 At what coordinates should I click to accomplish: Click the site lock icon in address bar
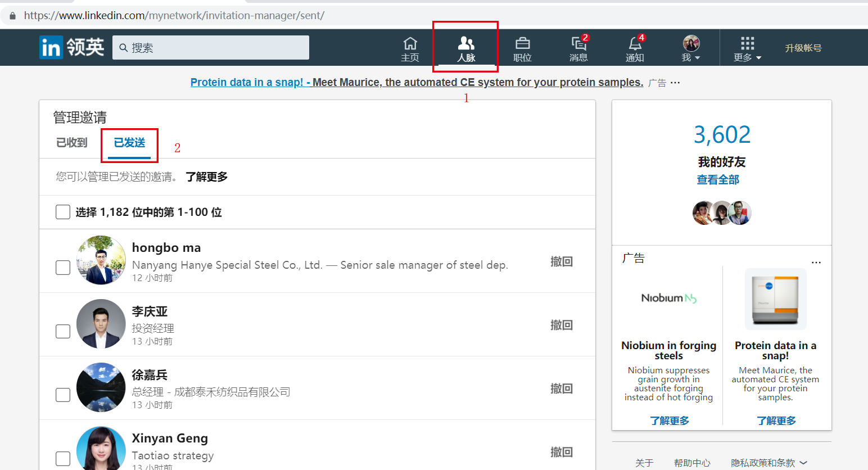coord(12,16)
